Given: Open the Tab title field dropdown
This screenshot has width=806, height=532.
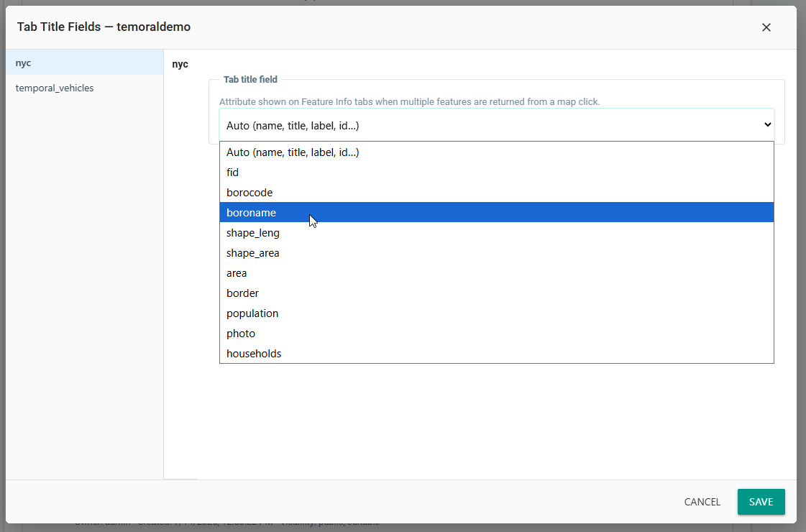Looking at the screenshot, I should point(497,125).
